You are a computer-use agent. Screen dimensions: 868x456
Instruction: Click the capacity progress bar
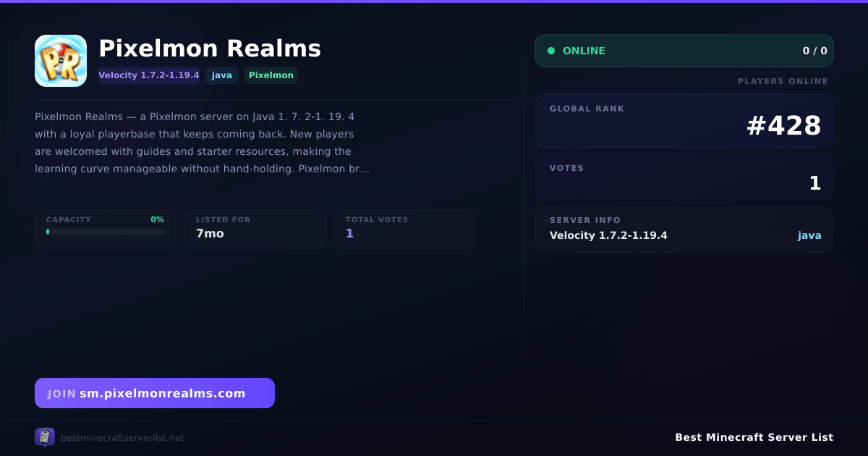click(x=106, y=232)
